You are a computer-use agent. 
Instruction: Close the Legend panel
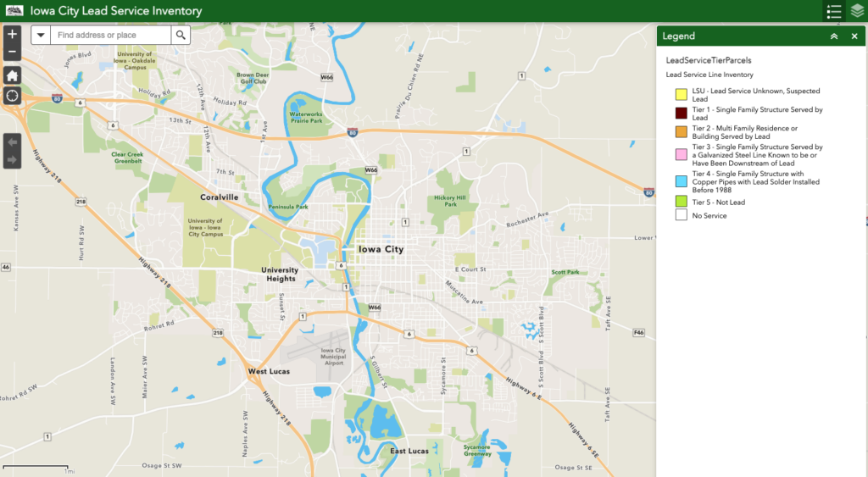[x=854, y=36]
